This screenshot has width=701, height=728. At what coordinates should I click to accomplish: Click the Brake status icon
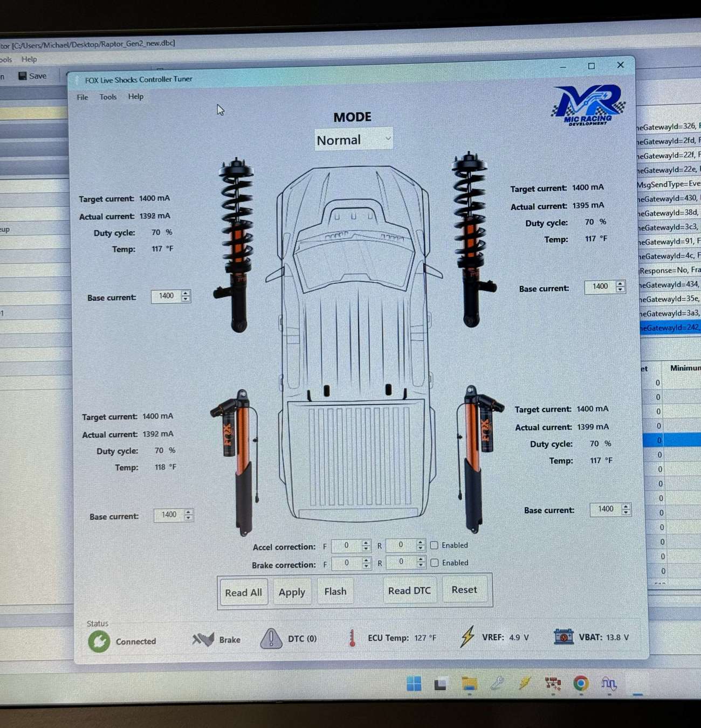pyautogui.click(x=203, y=640)
